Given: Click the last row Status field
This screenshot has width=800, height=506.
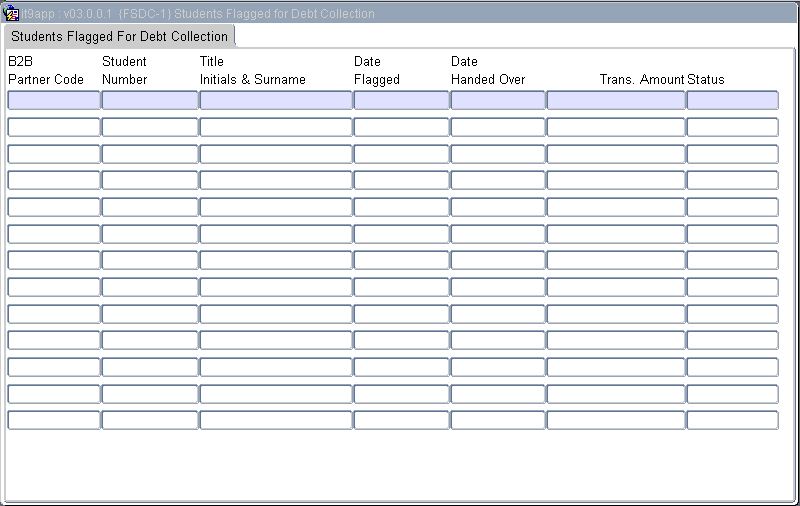Looking at the screenshot, I should 732,420.
